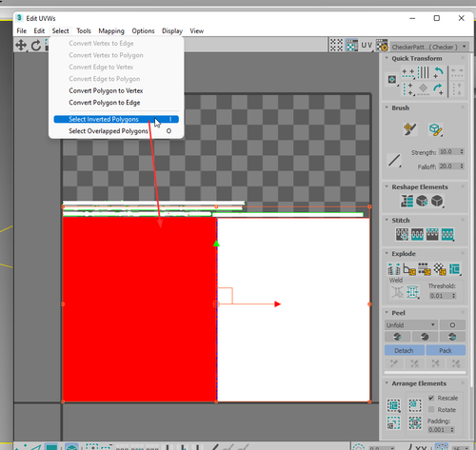The image size is (476, 450).
Task: Click the Align Horizontally to Pivot icon
Action: tap(407, 72)
